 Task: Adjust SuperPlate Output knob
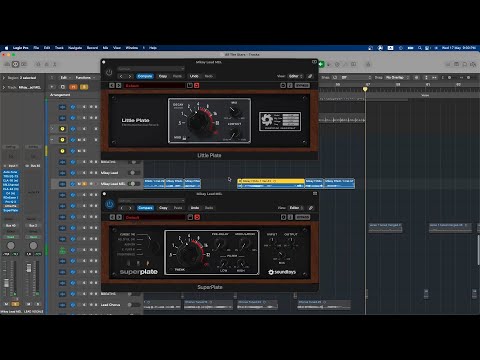[291, 241]
